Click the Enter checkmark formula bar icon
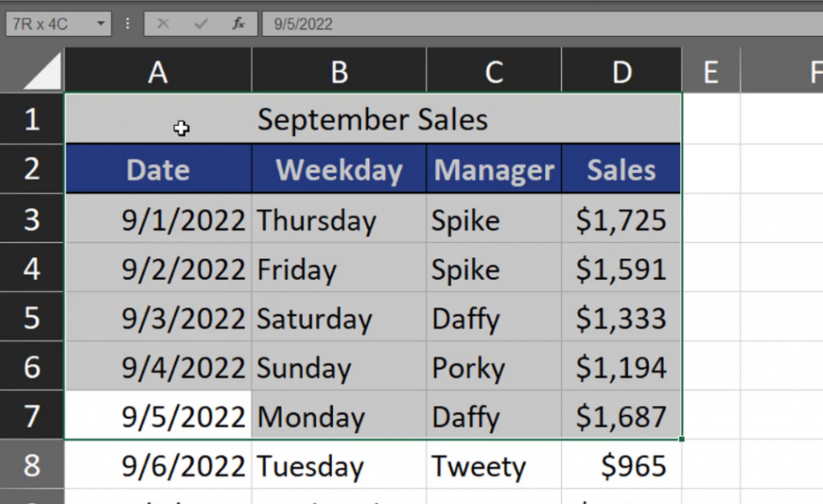The image size is (823, 504). click(x=201, y=24)
